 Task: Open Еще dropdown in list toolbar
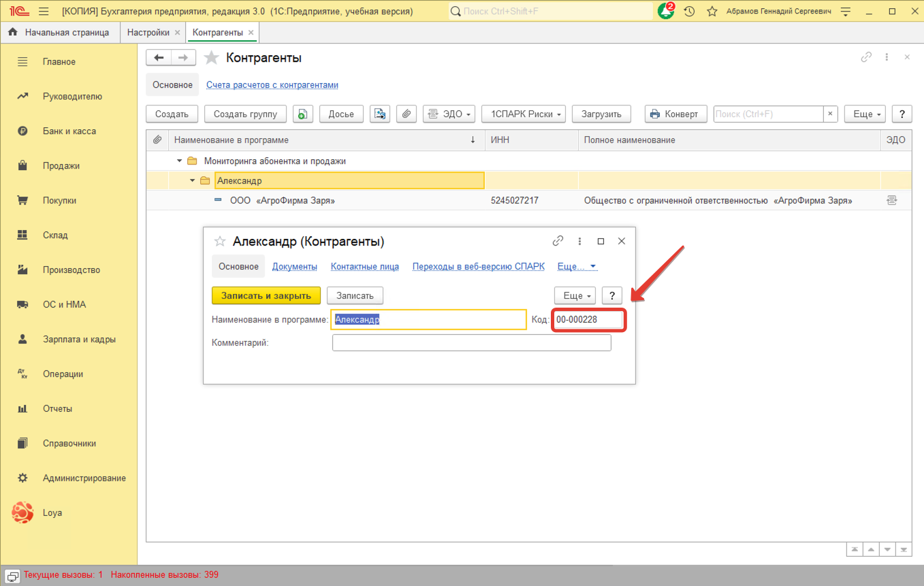coord(865,114)
